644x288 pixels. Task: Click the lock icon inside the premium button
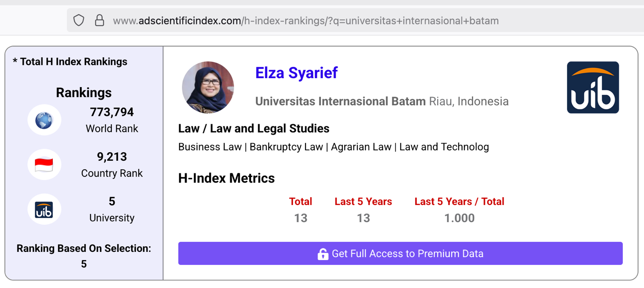coord(323,254)
